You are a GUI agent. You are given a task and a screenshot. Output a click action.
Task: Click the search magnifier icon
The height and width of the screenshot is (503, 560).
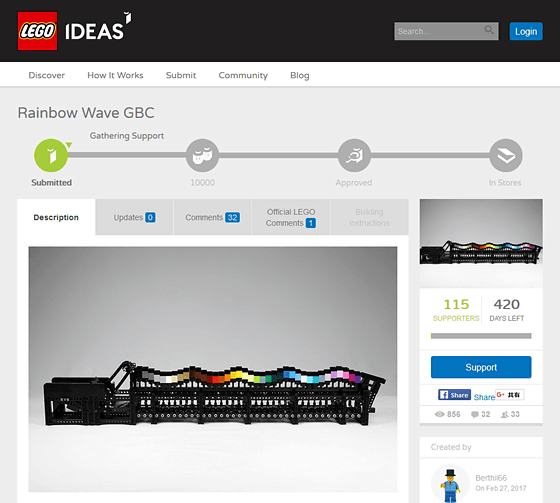[489, 30]
